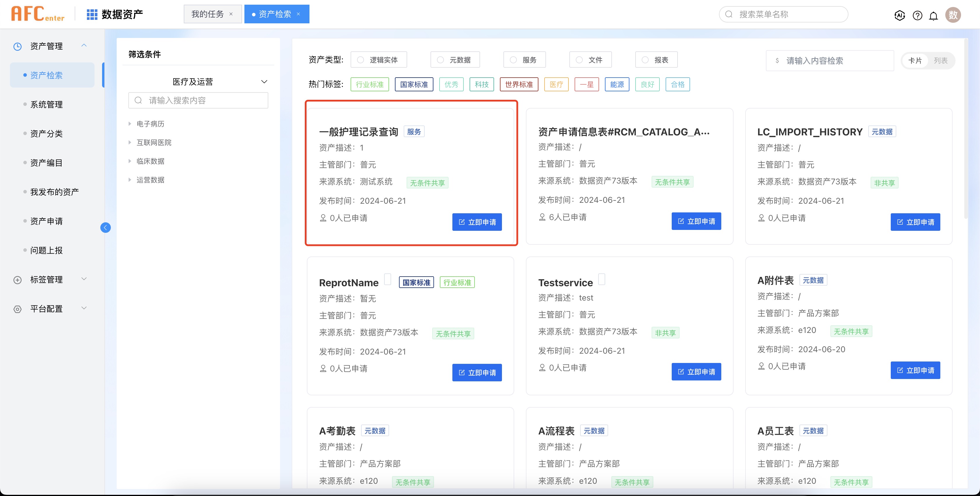
Task: Click the magnifier icon in filter search box
Action: (139, 100)
